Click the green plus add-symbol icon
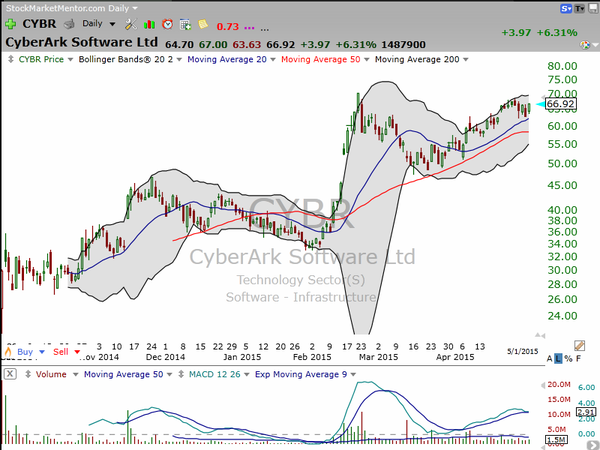 (x=11, y=24)
